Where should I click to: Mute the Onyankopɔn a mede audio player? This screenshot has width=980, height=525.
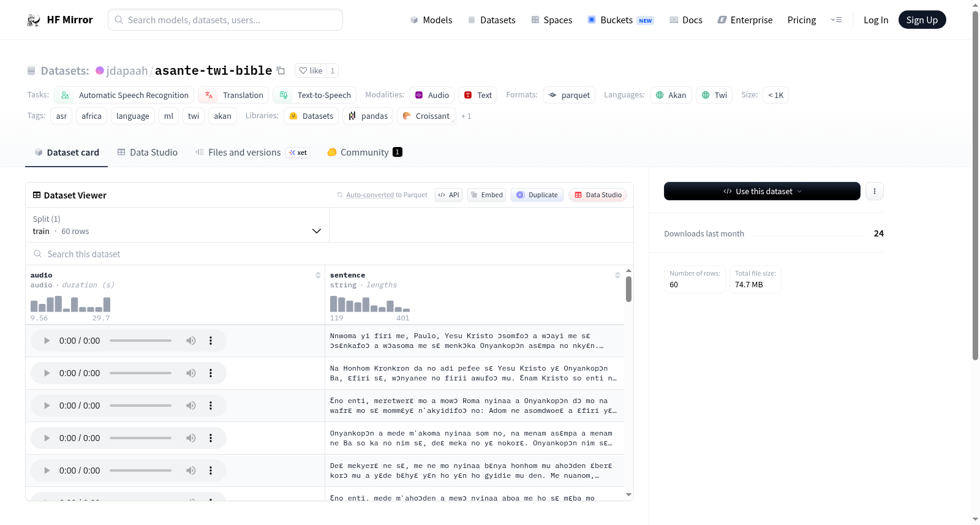[x=191, y=438]
